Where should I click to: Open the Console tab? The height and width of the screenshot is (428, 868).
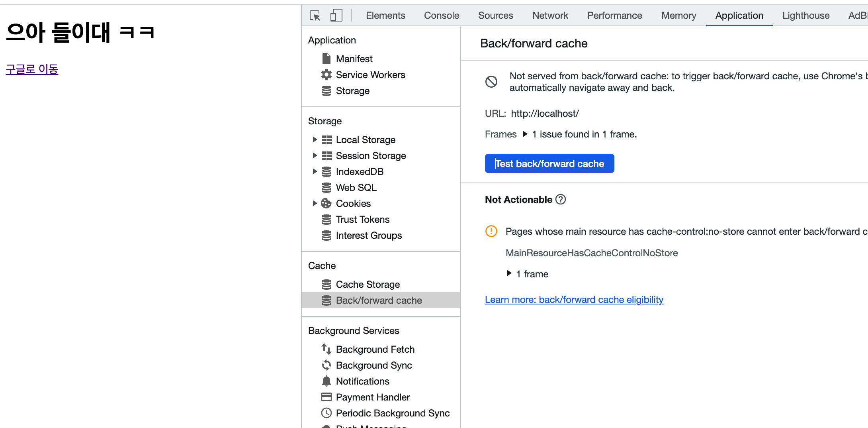pos(441,16)
